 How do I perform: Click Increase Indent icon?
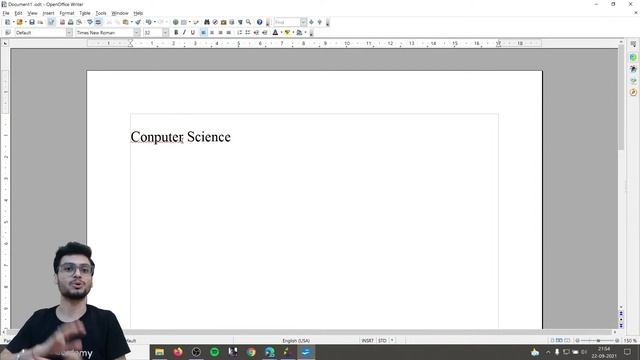[x=264, y=33]
